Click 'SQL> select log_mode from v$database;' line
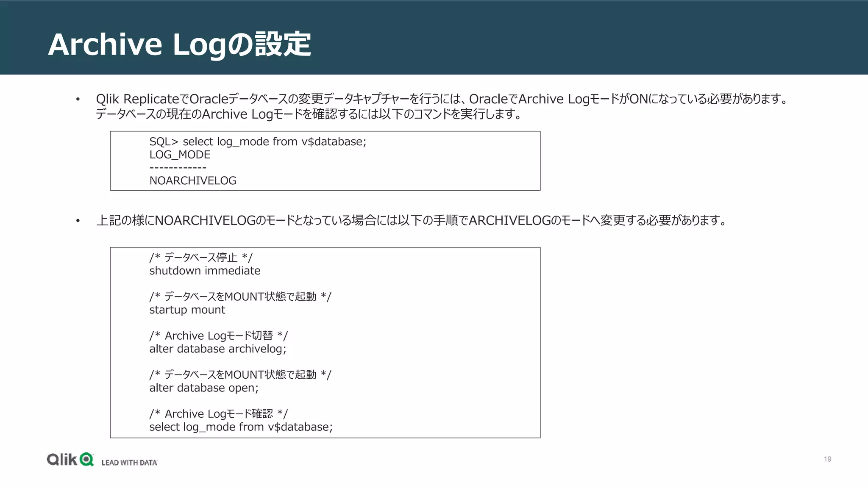868x488 pixels. [258, 141]
